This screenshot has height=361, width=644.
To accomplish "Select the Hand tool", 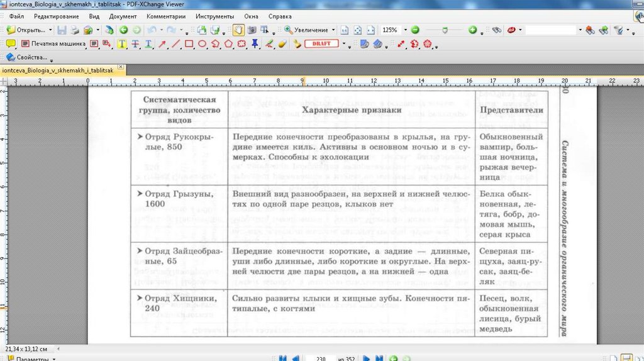I will coord(239,30).
